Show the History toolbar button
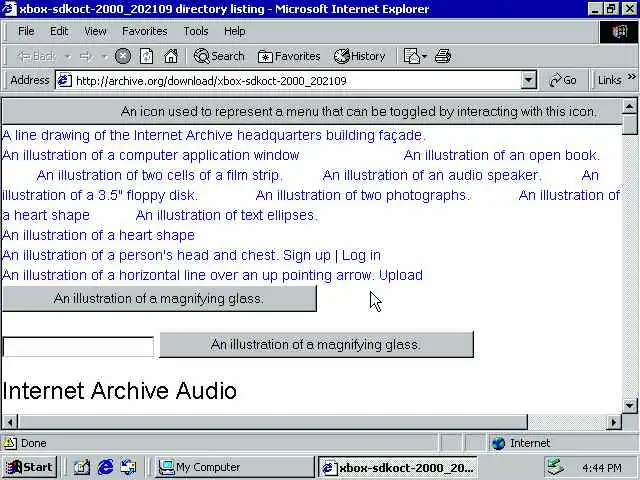Screen dimensions: 640x480 click(360, 56)
